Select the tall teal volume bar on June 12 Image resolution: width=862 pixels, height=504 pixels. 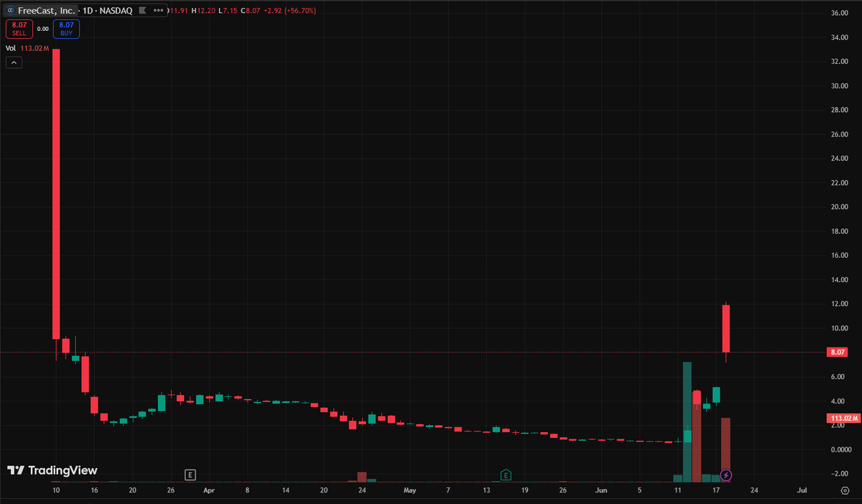point(687,421)
